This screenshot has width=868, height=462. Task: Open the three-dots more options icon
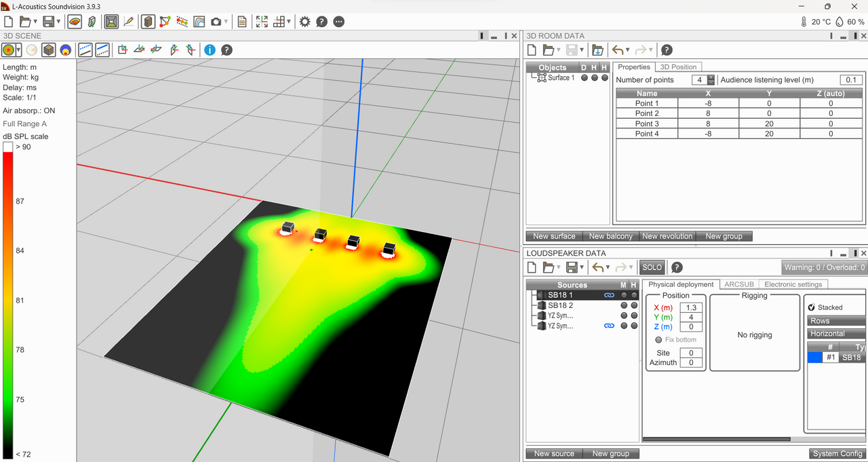click(339, 22)
